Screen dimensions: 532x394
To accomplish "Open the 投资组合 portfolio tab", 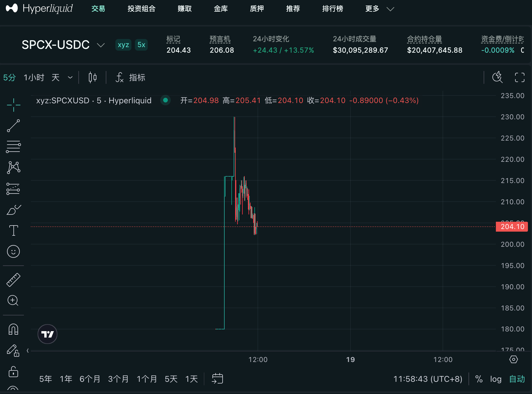I will click(141, 9).
